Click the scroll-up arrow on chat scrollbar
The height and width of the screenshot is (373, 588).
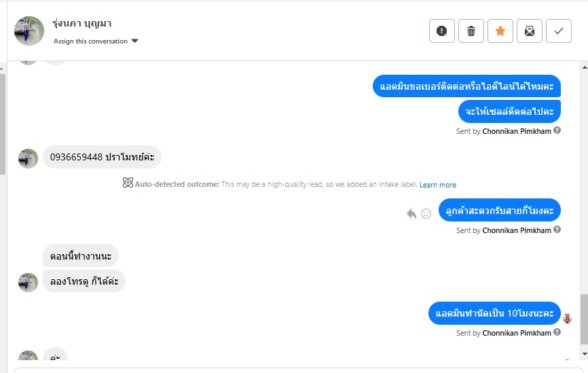click(585, 67)
